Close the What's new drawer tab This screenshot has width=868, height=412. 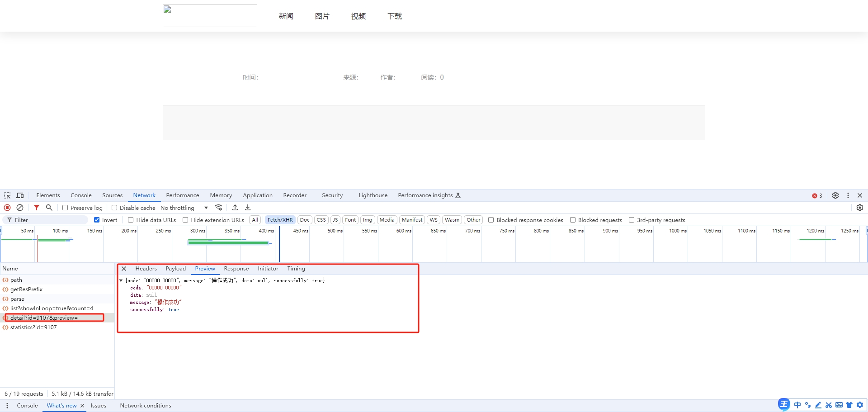pyautogui.click(x=82, y=406)
